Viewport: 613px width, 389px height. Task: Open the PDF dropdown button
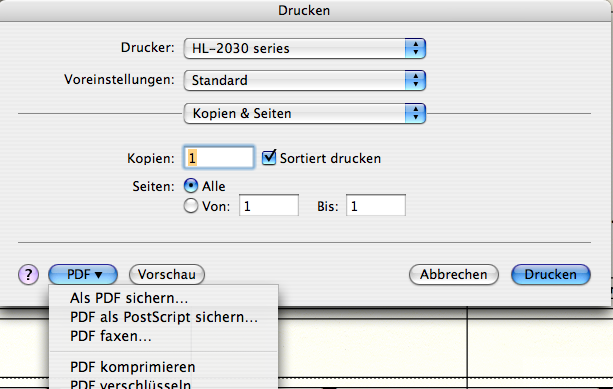(83, 274)
